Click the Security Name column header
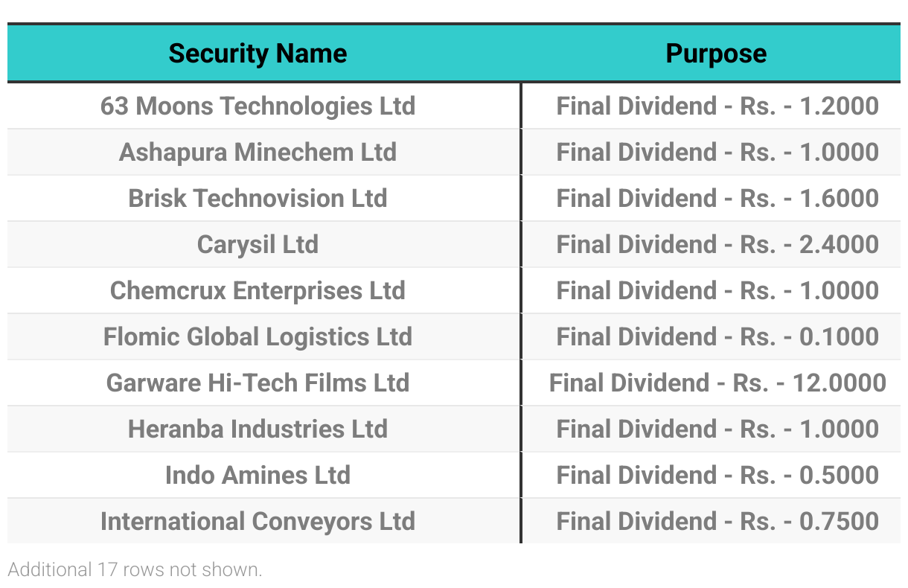Image resolution: width=908 pixels, height=588 pixels. 258,54
